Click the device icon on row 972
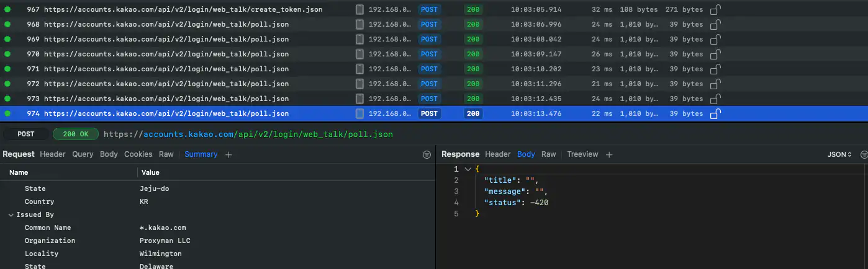 coord(360,84)
